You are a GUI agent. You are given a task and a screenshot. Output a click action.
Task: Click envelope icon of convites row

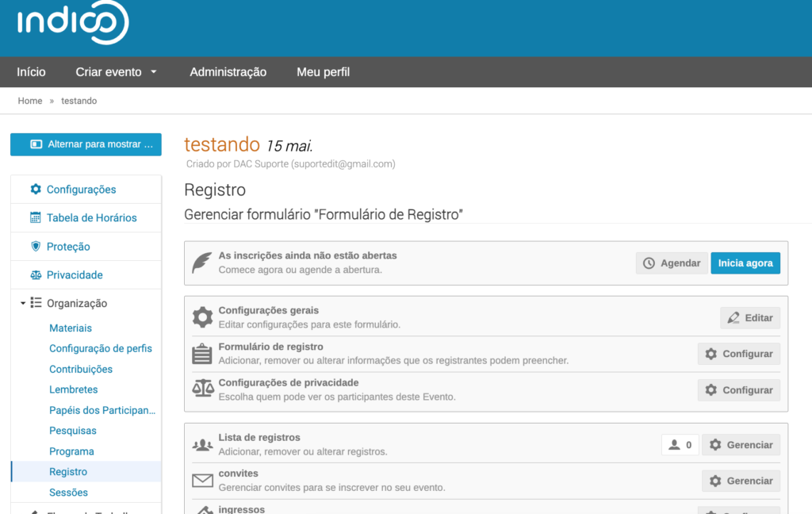(202, 481)
